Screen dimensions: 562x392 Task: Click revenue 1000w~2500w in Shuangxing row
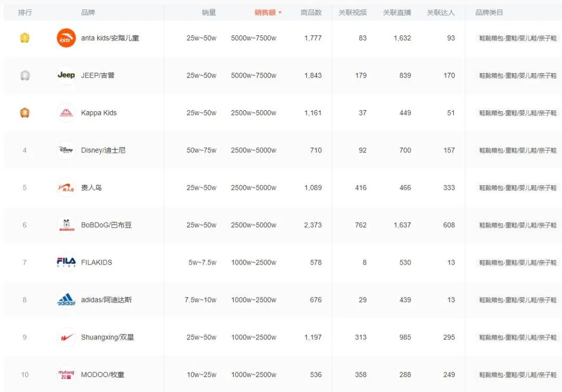pyautogui.click(x=254, y=337)
